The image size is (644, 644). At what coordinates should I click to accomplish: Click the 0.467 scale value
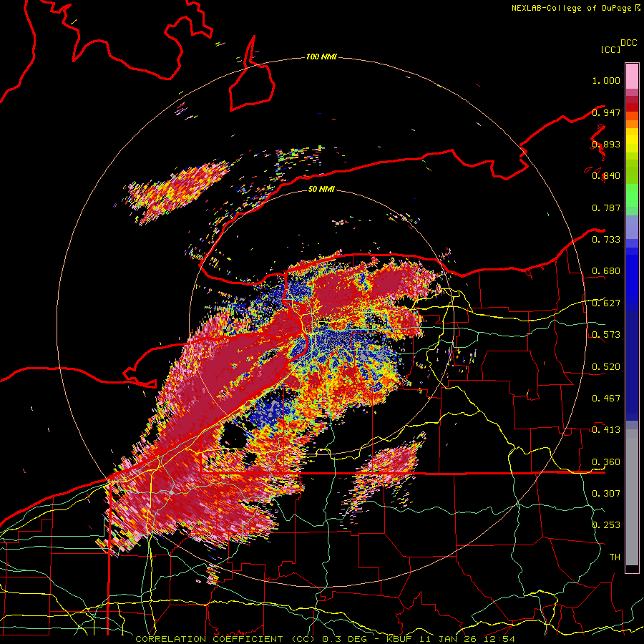click(x=606, y=399)
